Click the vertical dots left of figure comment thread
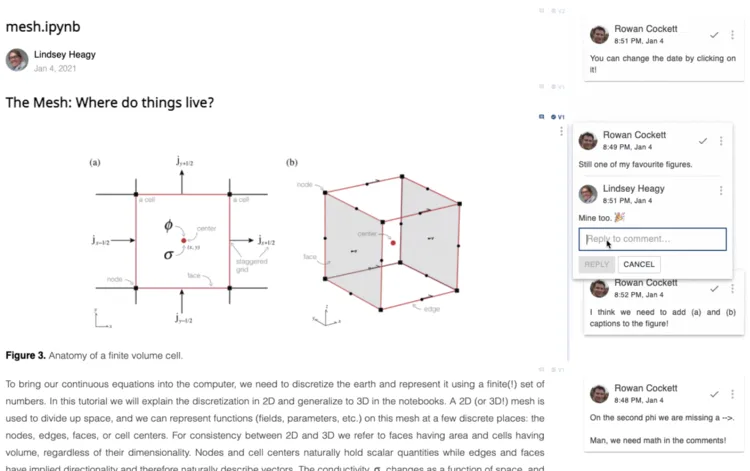The image size is (750, 471). pos(562,132)
